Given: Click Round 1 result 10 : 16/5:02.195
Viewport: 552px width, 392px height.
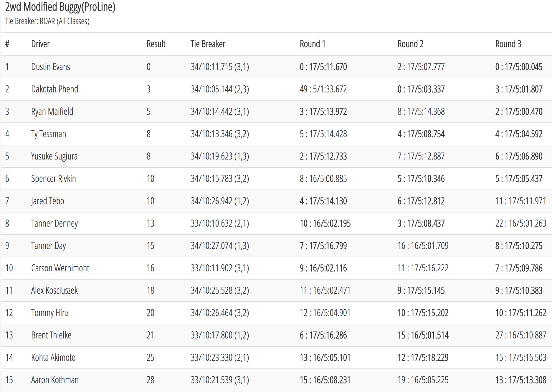Looking at the screenshot, I should [x=325, y=223].
